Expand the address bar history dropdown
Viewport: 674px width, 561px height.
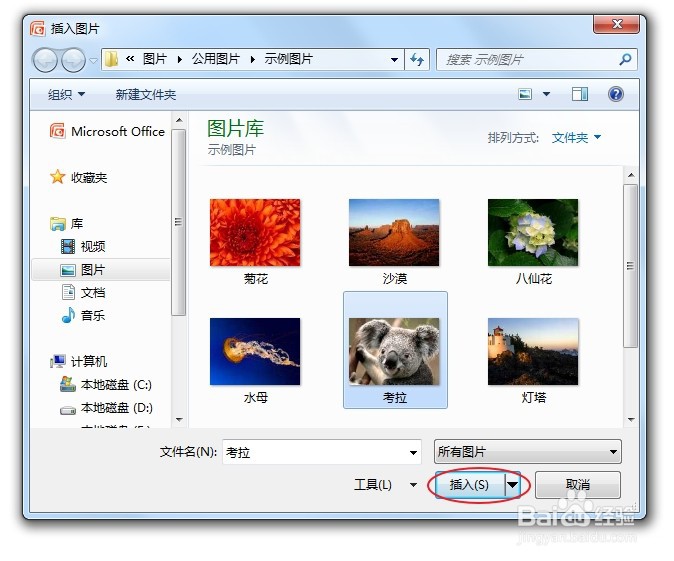(394, 60)
